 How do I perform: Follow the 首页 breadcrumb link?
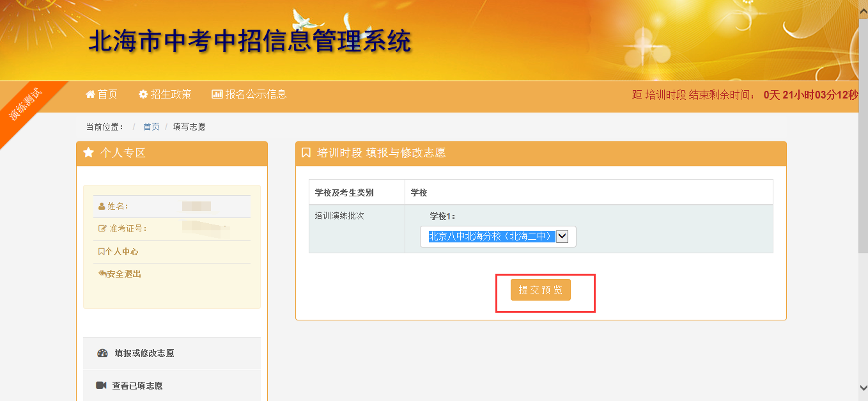(x=151, y=127)
